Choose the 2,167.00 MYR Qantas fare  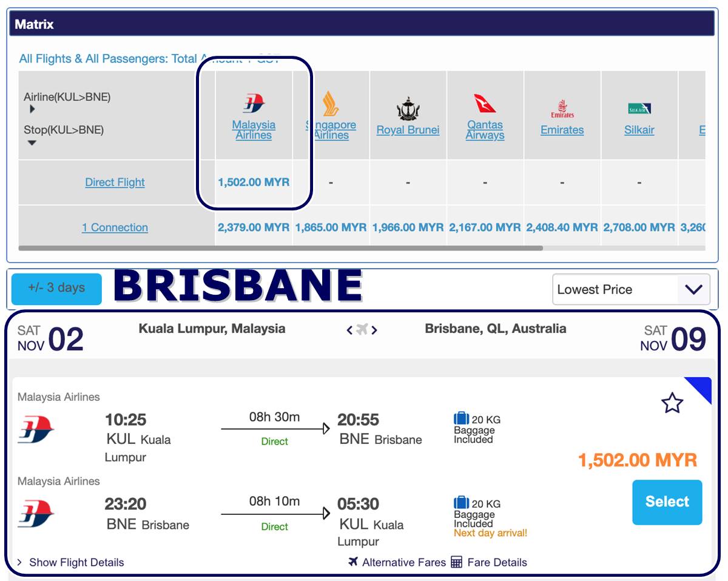(485, 227)
